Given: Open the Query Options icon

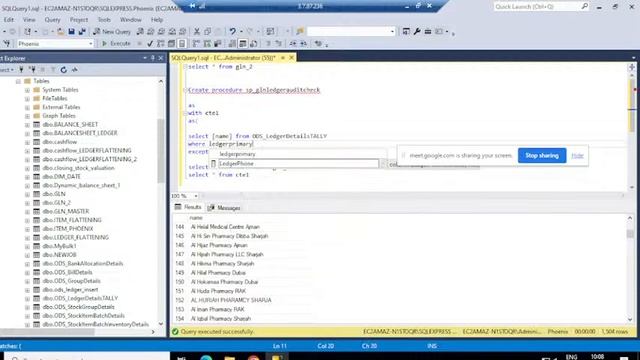Looking at the screenshot, I should (x=171, y=44).
